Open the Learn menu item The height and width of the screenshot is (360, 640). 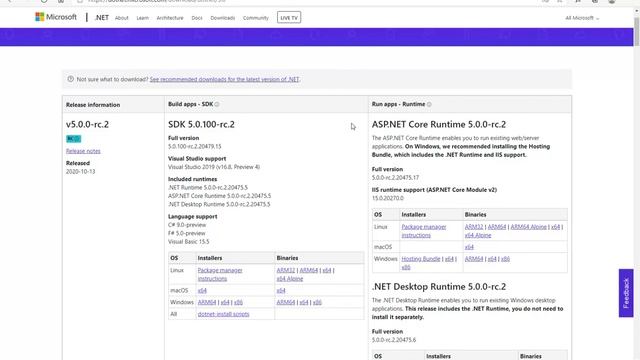pyautogui.click(x=142, y=18)
